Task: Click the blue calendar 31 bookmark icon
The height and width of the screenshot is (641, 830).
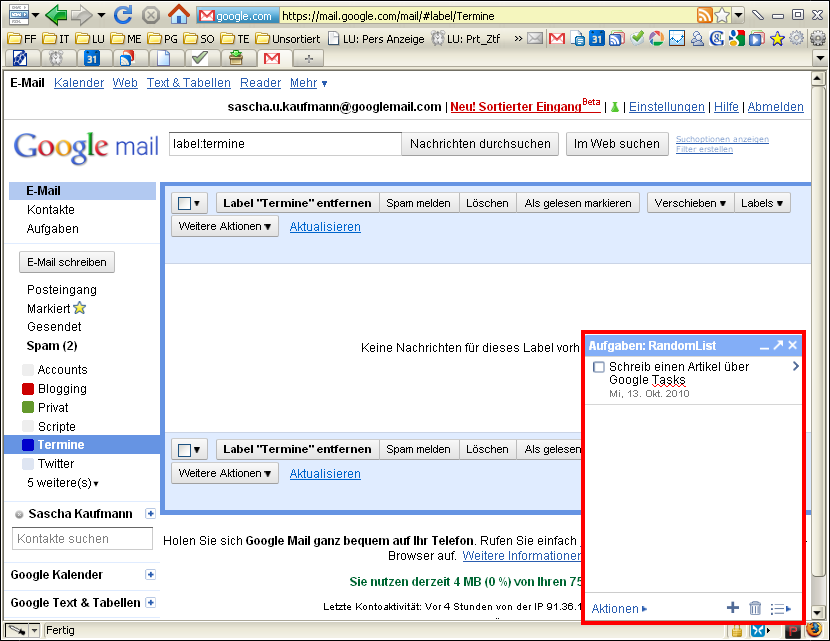Action: [597, 39]
